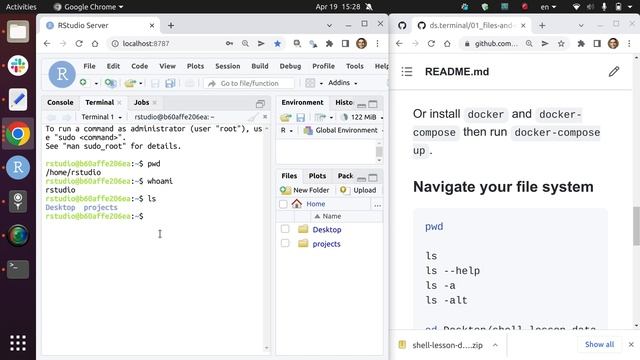
Task: Open the system volume icon in top bar
Action: pos(591,7)
